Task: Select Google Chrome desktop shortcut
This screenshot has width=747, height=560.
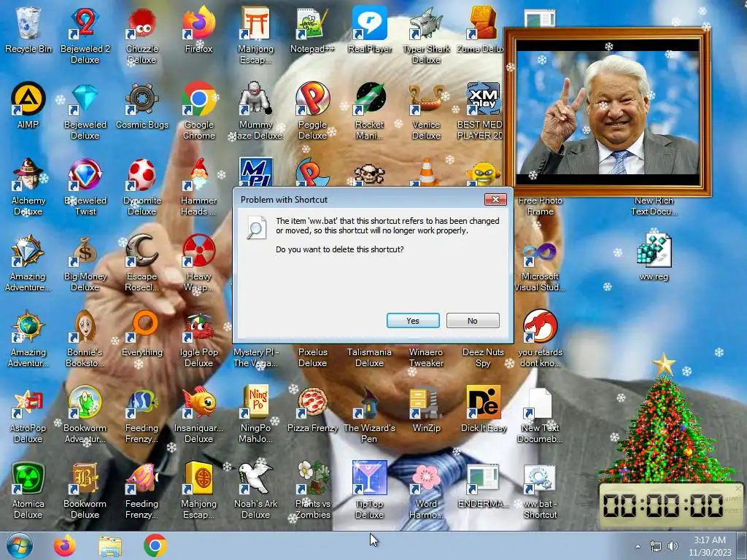Action: [198, 111]
